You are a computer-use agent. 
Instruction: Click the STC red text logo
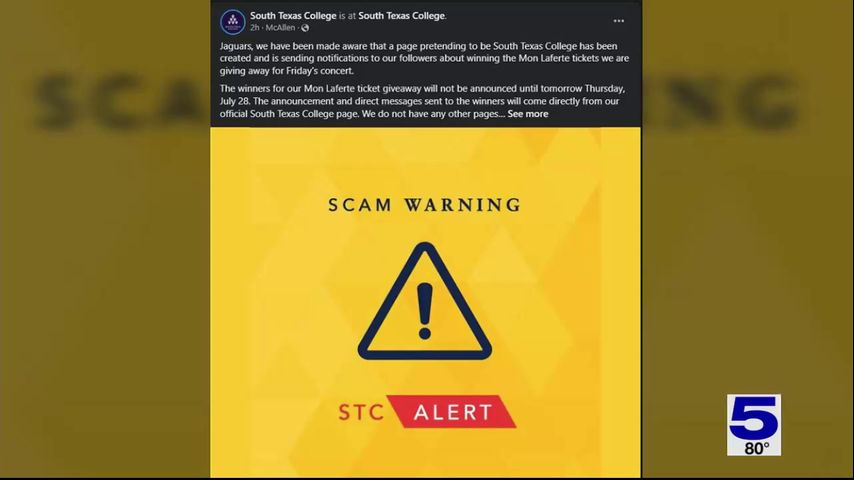tap(361, 412)
